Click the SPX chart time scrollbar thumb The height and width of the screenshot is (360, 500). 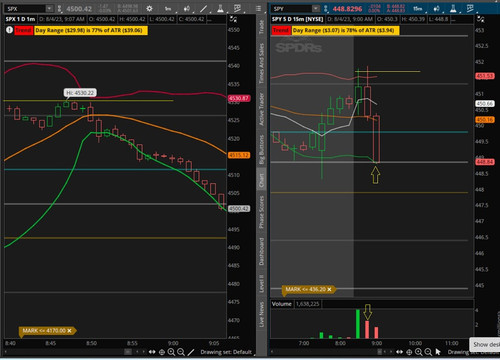coord(128,352)
